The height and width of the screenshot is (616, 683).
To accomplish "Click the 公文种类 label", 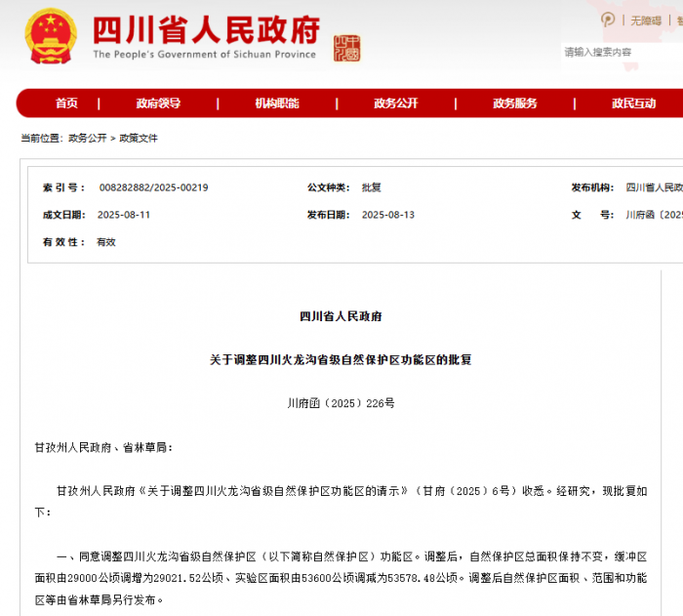I will [x=329, y=187].
